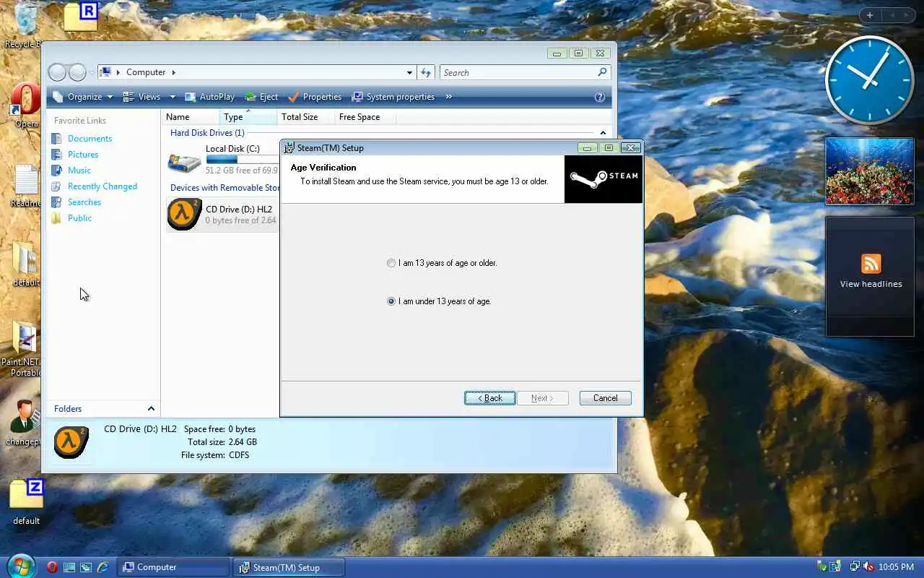Screen dimensions: 924x578
Task: Open System properties from the toolbar
Action: [393, 97]
